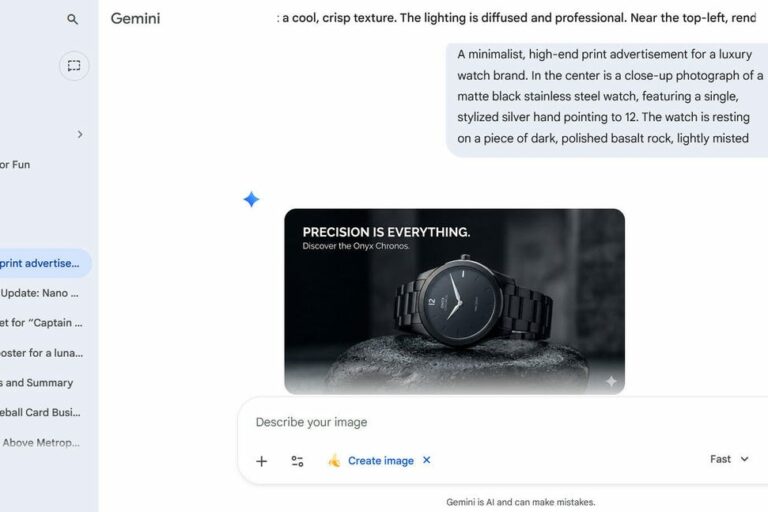Open the lunar poster chat entry
Screen dimensions: 768x512
[x=42, y=353]
